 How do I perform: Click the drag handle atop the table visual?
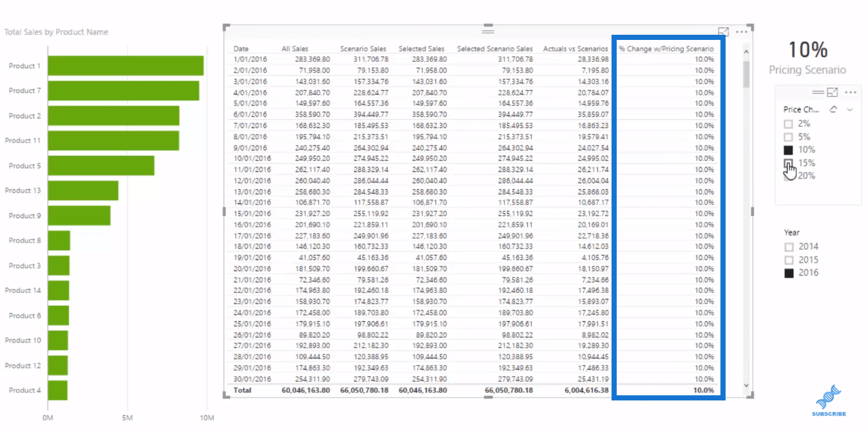488,31
